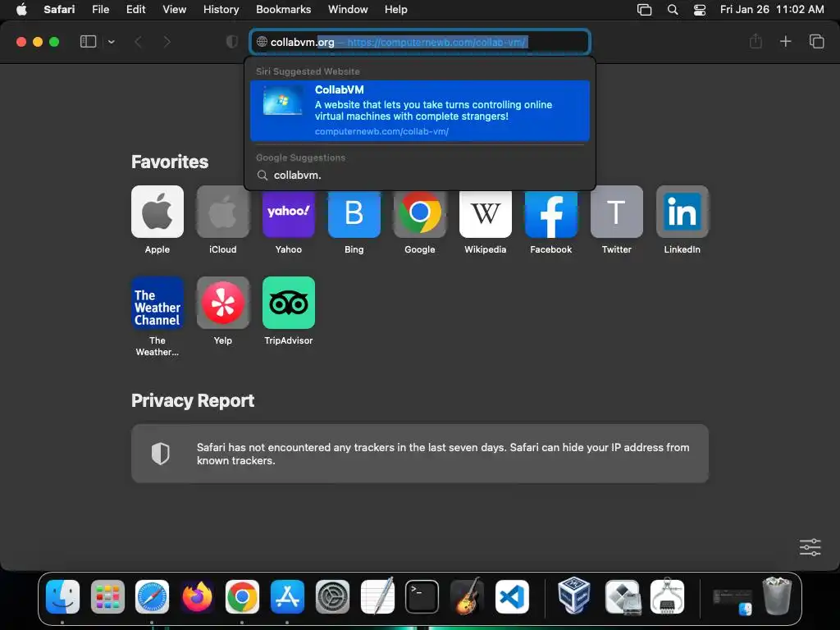Viewport: 840px width, 630px height.
Task: Launch GarageBand from the Dock
Action: (467, 596)
